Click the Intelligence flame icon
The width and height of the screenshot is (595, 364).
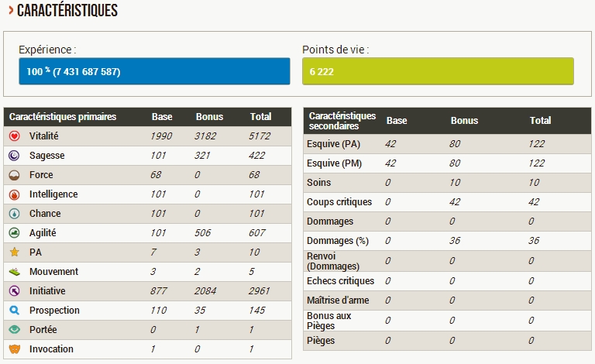tap(15, 194)
